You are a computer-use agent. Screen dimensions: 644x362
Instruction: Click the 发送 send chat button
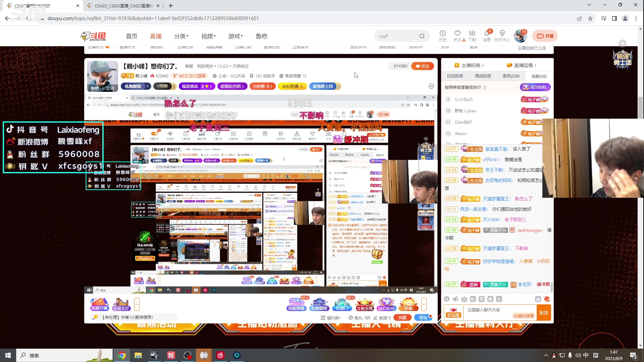[x=544, y=313]
